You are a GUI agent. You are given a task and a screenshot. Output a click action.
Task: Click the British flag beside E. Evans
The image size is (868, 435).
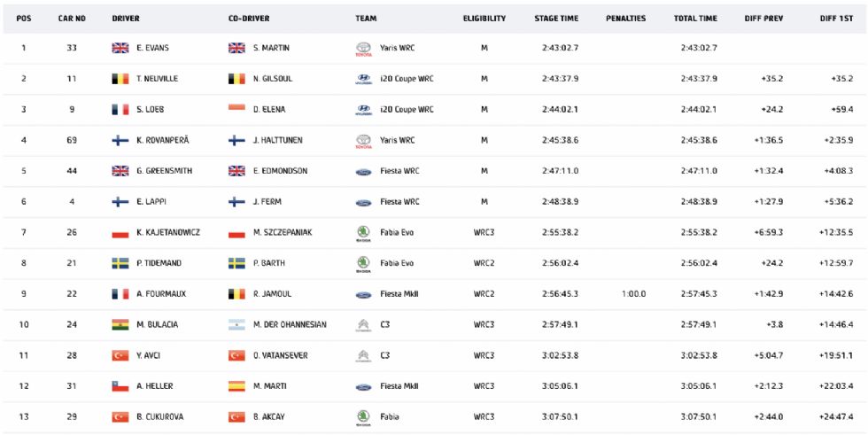pyautogui.click(x=120, y=48)
